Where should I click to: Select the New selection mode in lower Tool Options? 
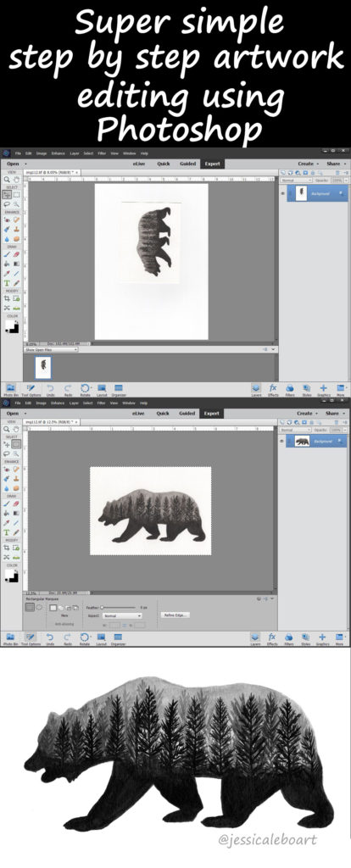click(53, 607)
